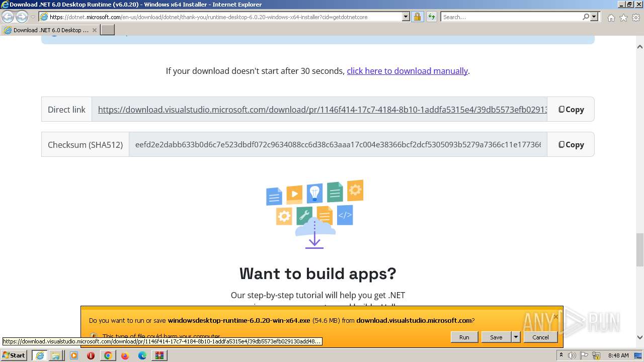Image resolution: width=644 pixels, height=362 pixels.
Task: Open the search provider dropdown arrow
Action: click(594, 17)
